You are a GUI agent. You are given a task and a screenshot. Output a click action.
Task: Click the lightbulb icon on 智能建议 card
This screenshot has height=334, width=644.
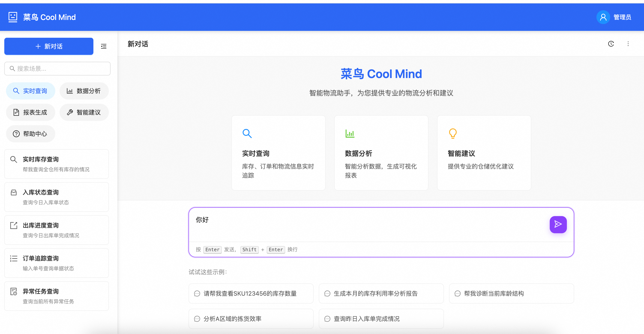pos(453,133)
